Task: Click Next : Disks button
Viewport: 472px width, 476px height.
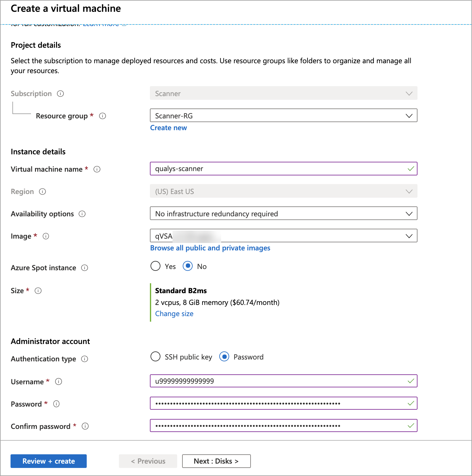Action: (x=216, y=461)
